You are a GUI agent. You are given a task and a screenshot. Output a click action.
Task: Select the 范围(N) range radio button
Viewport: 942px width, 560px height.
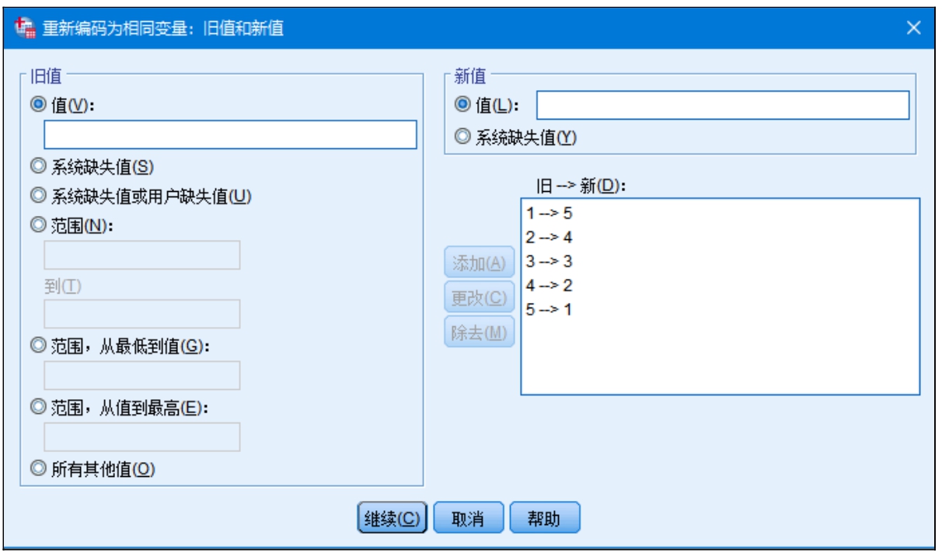(x=37, y=225)
